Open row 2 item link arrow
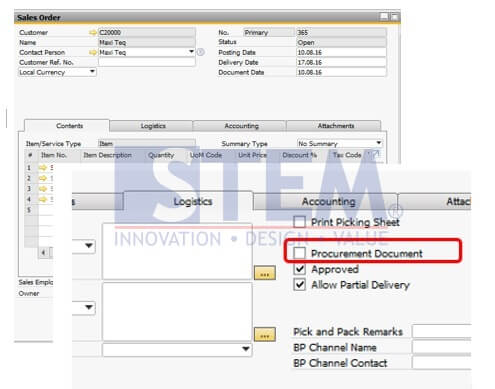495x389 pixels. (43, 178)
